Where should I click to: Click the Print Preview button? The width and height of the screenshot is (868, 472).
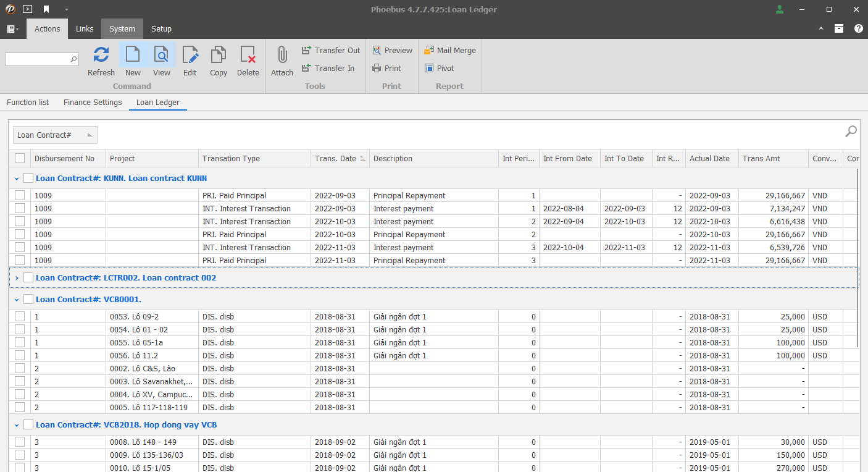pyautogui.click(x=392, y=51)
